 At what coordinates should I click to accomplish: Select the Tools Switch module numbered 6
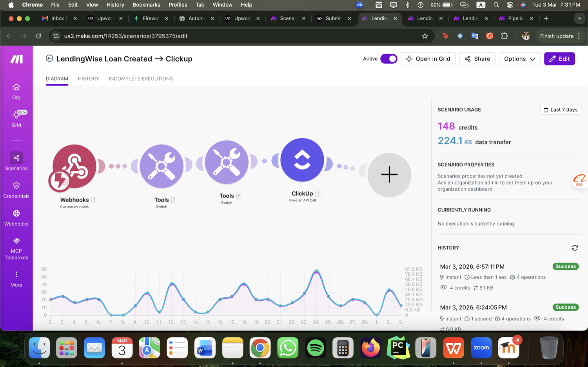point(227,162)
